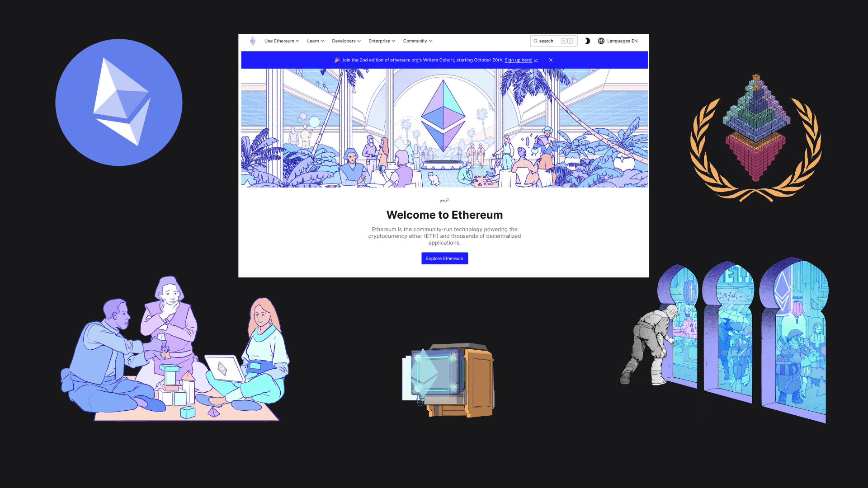
Task: Open the Community menu section
Action: tap(417, 41)
